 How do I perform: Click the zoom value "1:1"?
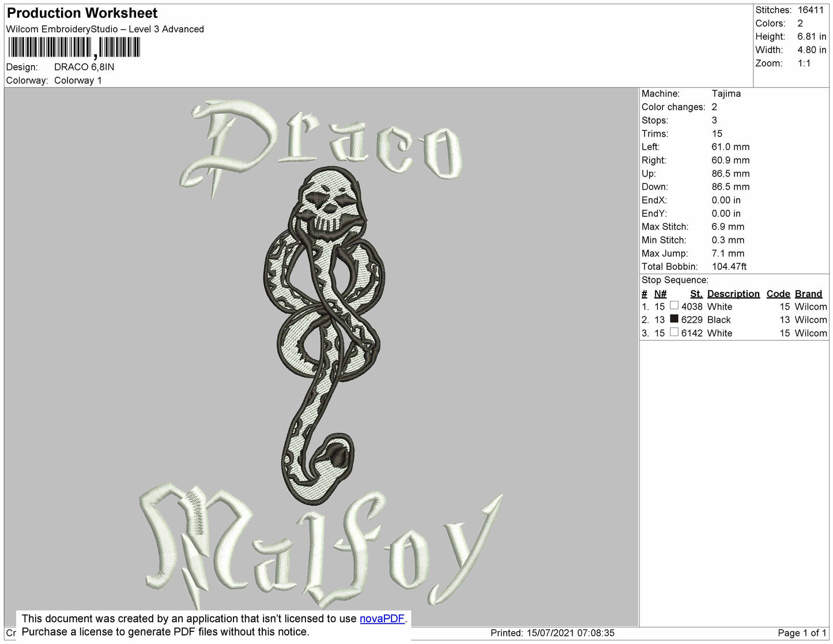804,63
